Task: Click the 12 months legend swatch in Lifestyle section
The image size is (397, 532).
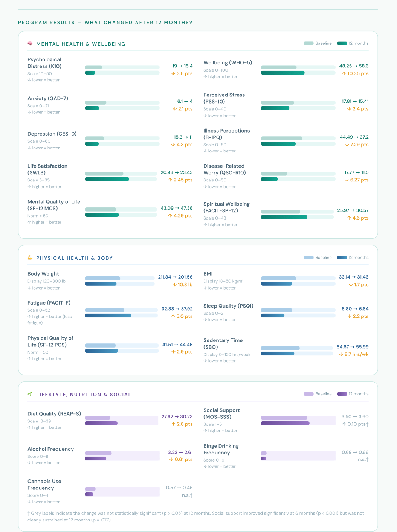Action: [x=342, y=394]
